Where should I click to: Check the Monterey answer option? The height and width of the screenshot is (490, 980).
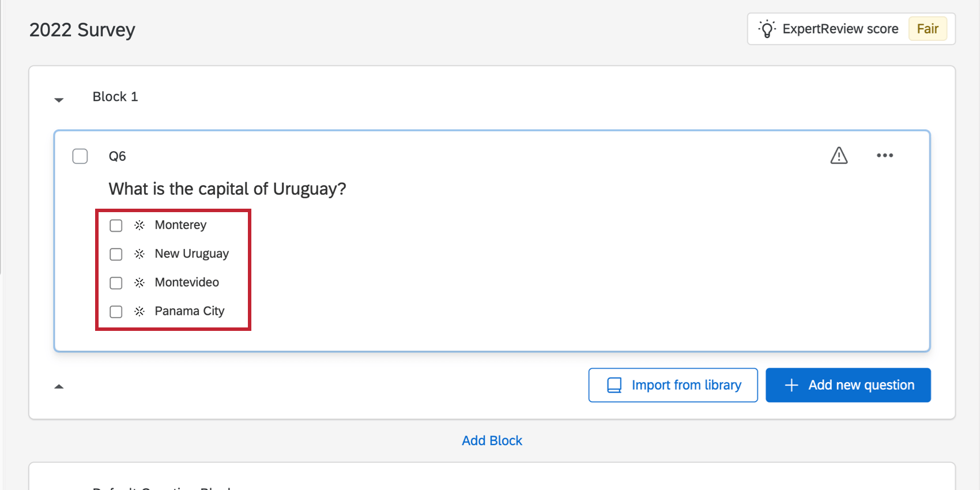coord(116,225)
